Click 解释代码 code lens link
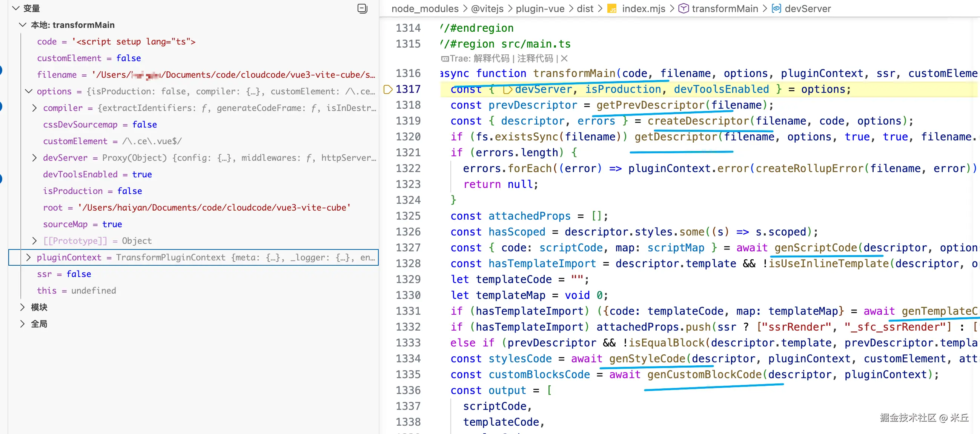Screen dimensions: 980x434 (x=491, y=58)
